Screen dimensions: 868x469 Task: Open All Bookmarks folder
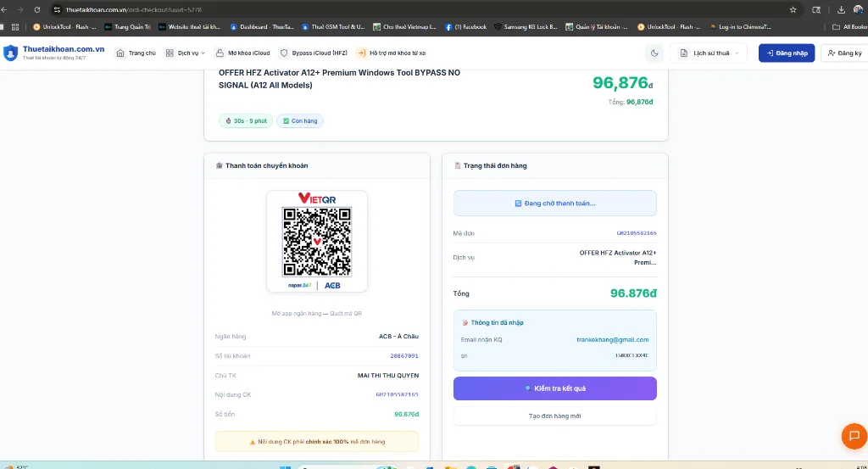point(849,26)
